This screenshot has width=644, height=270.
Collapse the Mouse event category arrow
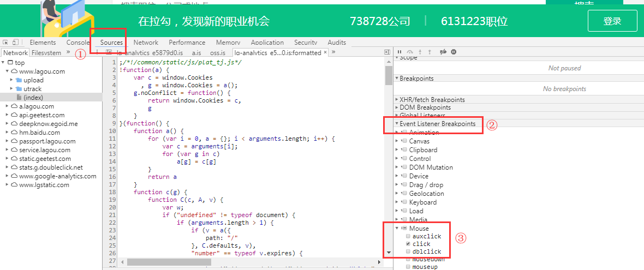pos(397,228)
